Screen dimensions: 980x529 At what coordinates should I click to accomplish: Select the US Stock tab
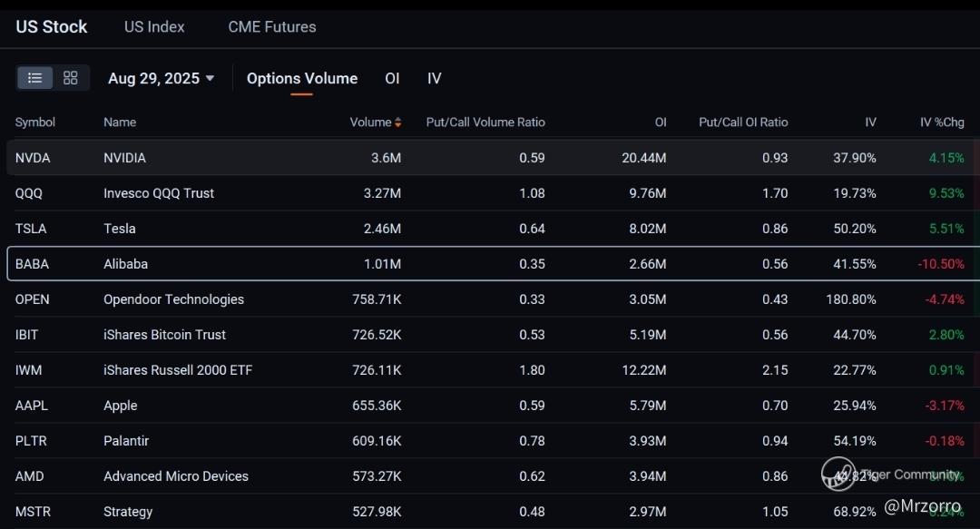tap(52, 27)
